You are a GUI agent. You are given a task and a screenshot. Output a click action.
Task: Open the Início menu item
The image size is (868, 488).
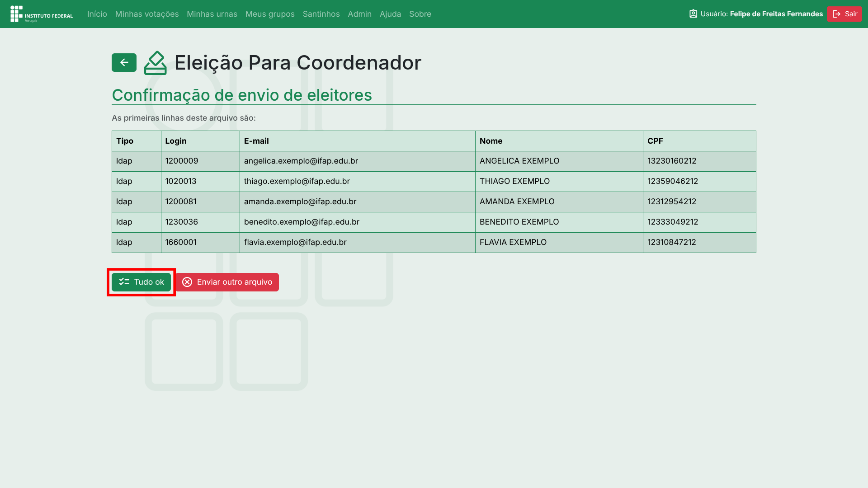[97, 14]
